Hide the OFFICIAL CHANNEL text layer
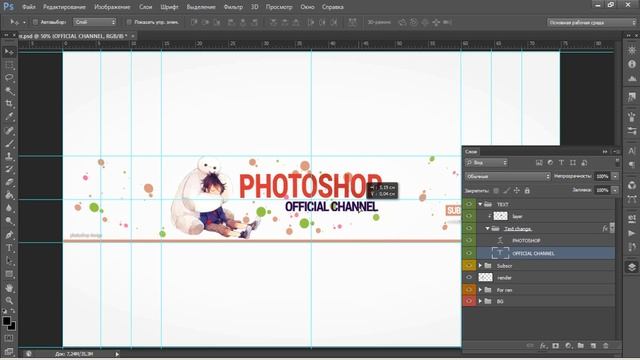This screenshot has width=640, height=360. click(x=469, y=253)
